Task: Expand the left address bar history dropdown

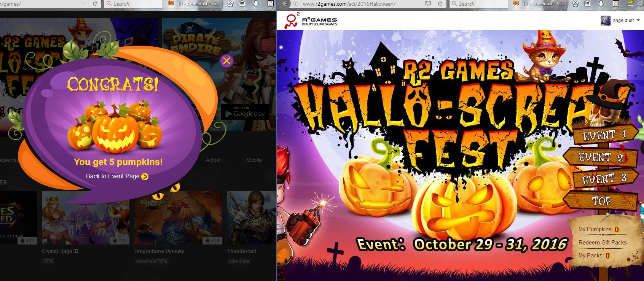Action: click(84, 4)
